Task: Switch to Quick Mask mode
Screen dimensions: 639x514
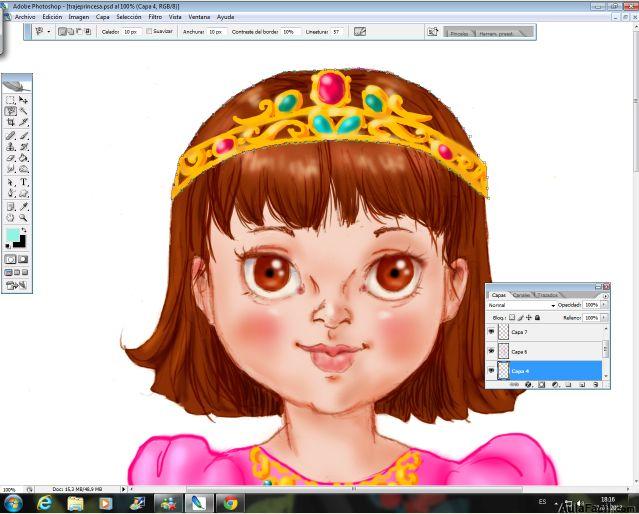Action: pyautogui.click(x=23, y=259)
